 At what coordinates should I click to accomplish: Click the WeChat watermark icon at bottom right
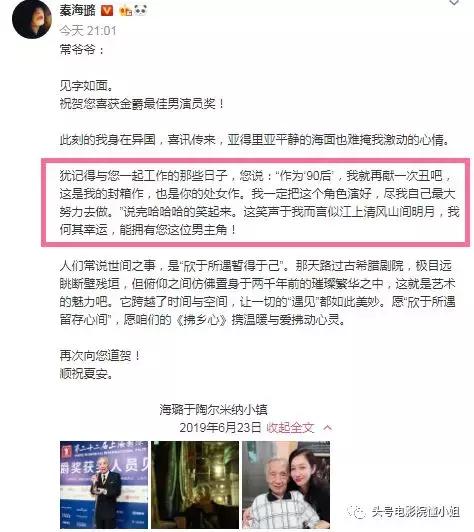click(x=357, y=512)
